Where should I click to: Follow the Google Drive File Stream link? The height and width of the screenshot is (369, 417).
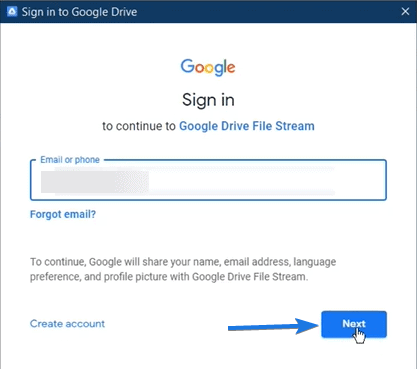pos(247,126)
